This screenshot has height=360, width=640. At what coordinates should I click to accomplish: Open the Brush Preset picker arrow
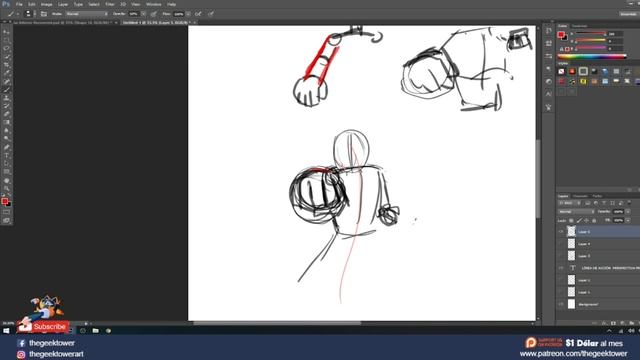point(35,14)
